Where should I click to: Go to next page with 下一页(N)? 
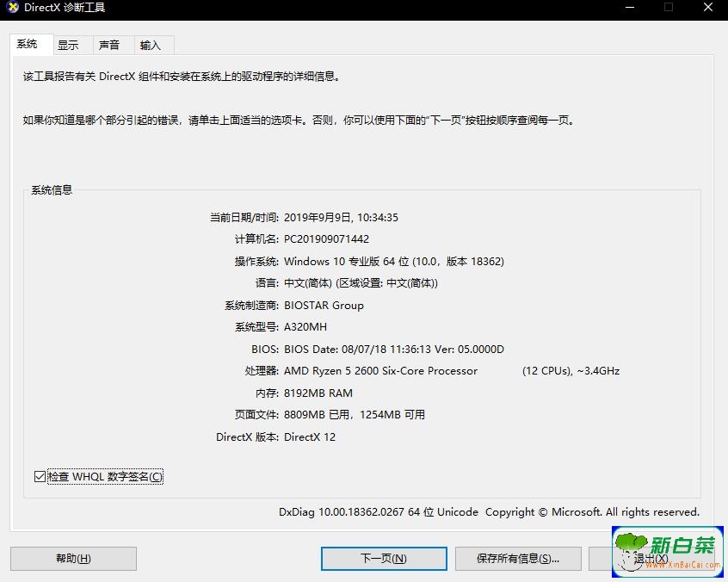point(384,558)
